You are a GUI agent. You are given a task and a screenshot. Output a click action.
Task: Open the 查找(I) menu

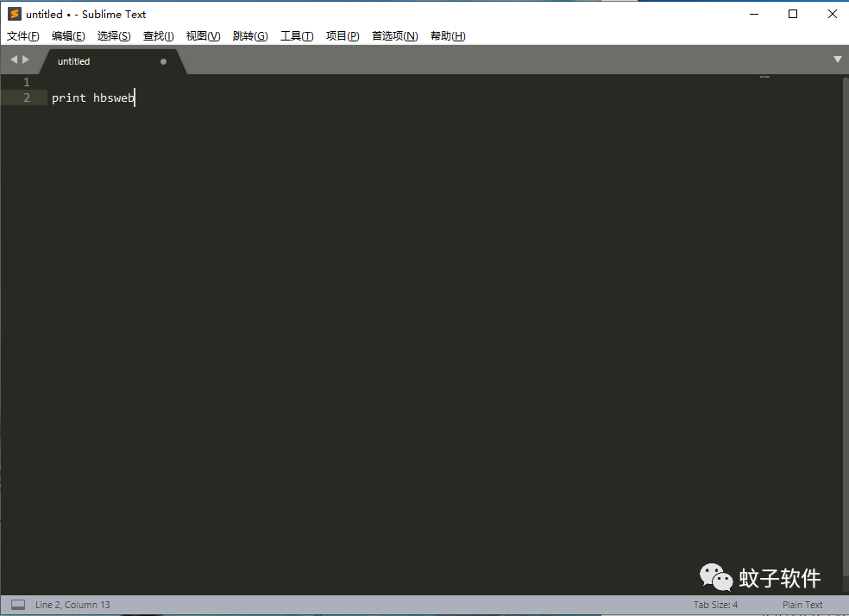[158, 36]
